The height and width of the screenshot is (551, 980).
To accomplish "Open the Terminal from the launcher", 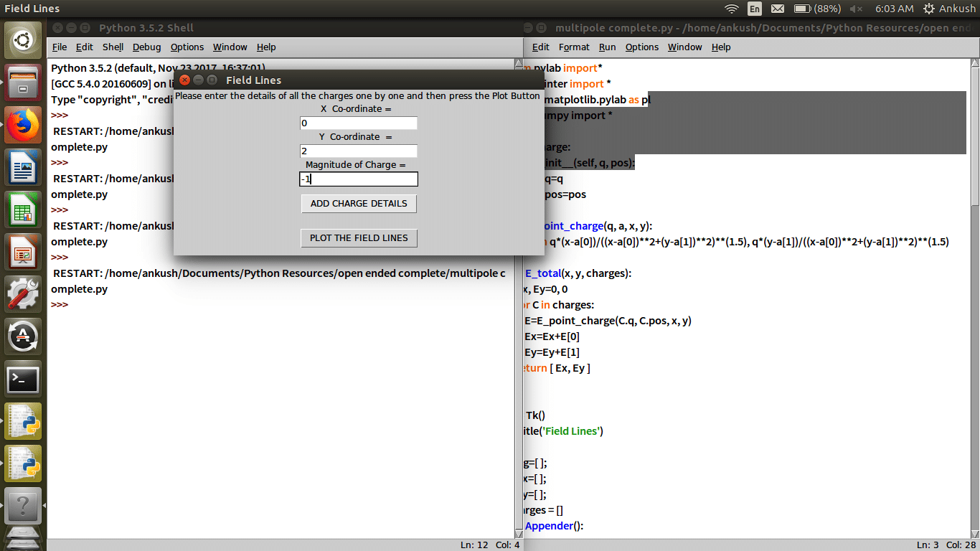I will pyautogui.click(x=23, y=380).
